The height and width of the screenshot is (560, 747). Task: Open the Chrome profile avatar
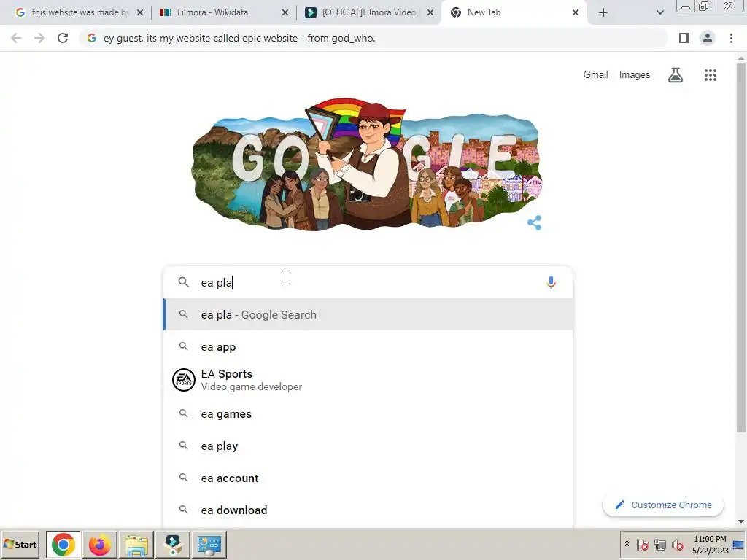708,38
